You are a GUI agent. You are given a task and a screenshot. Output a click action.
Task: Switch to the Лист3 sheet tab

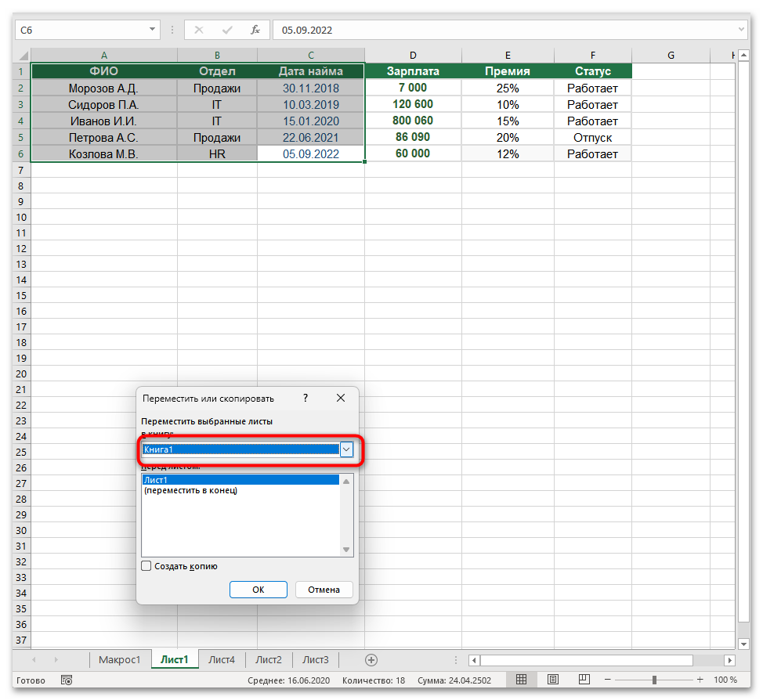[315, 660]
